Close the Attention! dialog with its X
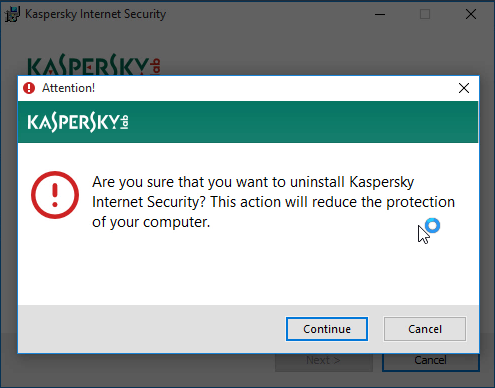Viewport: 495px width, 388px height. (x=464, y=88)
